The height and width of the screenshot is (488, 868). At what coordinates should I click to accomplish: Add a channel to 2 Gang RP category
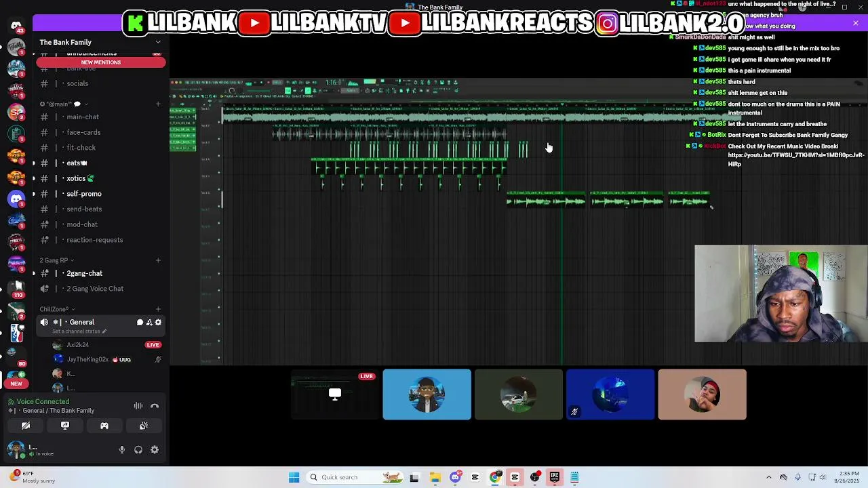(x=158, y=260)
